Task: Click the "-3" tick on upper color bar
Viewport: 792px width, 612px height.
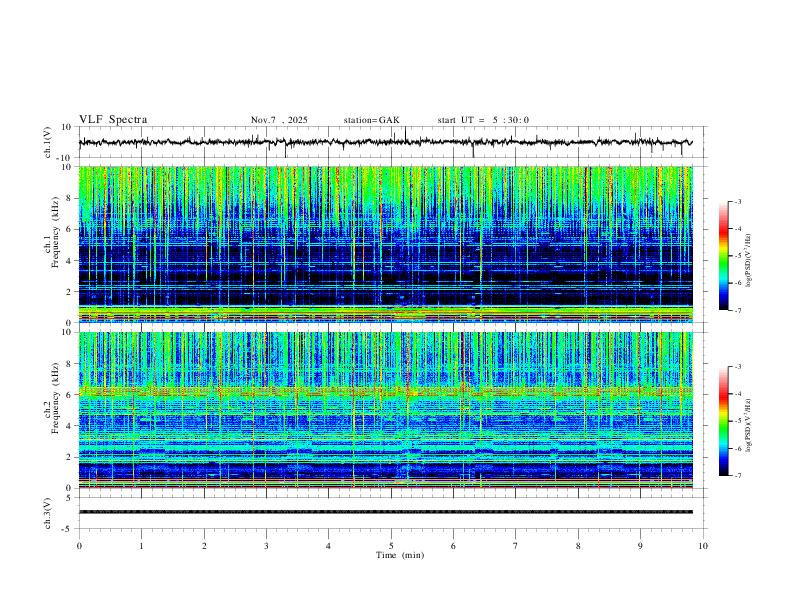Action: 737,201
